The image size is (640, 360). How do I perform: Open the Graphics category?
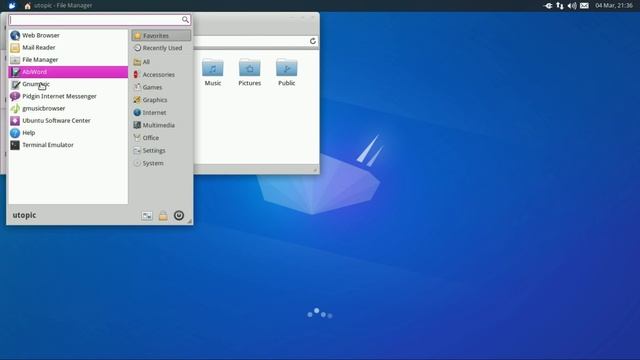click(161, 100)
